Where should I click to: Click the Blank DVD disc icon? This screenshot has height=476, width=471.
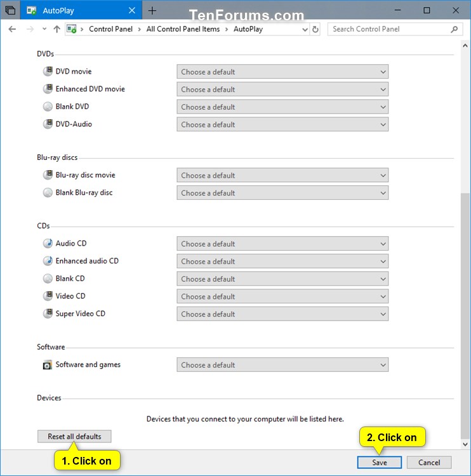click(48, 107)
